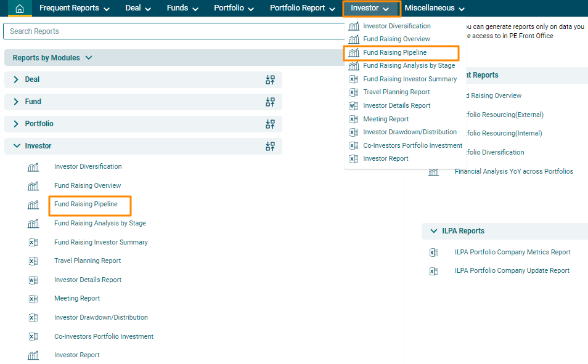Screen dimensions: 588x364
Task: Open Financial Analysis YoY across Portfolios report
Action: [x=513, y=172]
